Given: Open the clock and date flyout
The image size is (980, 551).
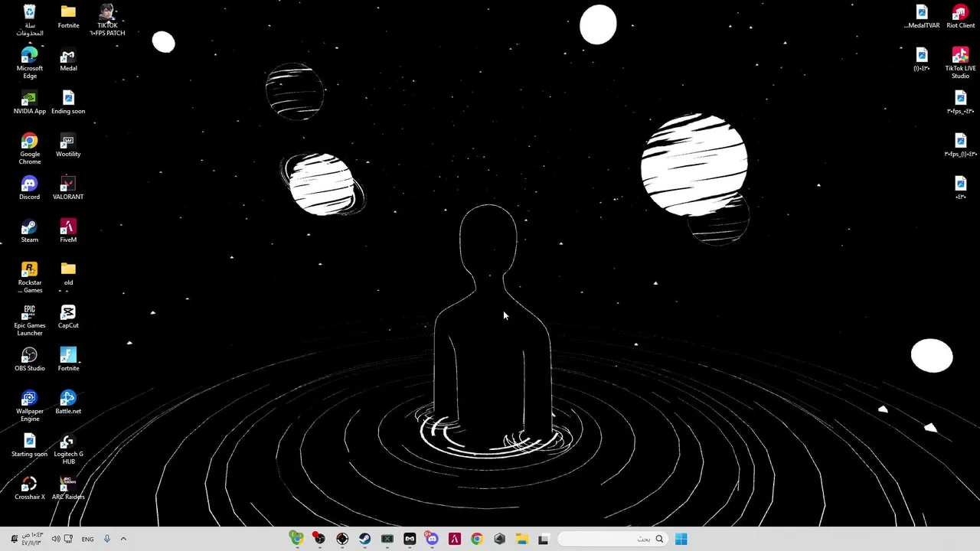Looking at the screenshot, I should (x=31, y=539).
